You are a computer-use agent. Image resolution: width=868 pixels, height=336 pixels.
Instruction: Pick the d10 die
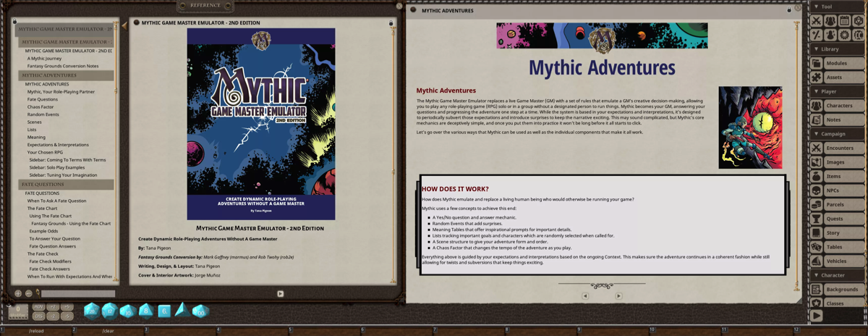tap(128, 311)
